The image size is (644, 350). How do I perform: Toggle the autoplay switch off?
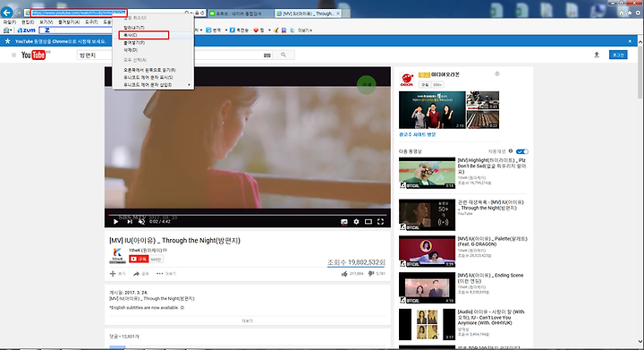click(x=521, y=151)
